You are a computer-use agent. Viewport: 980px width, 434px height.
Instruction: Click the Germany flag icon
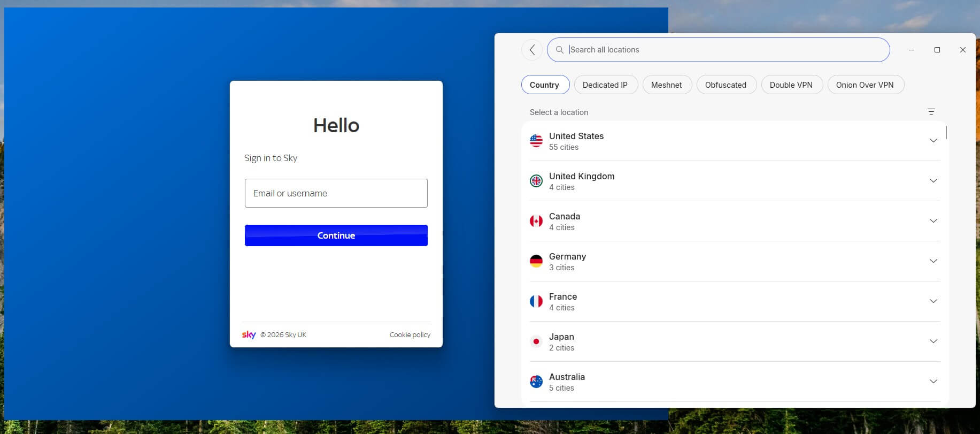click(x=536, y=261)
